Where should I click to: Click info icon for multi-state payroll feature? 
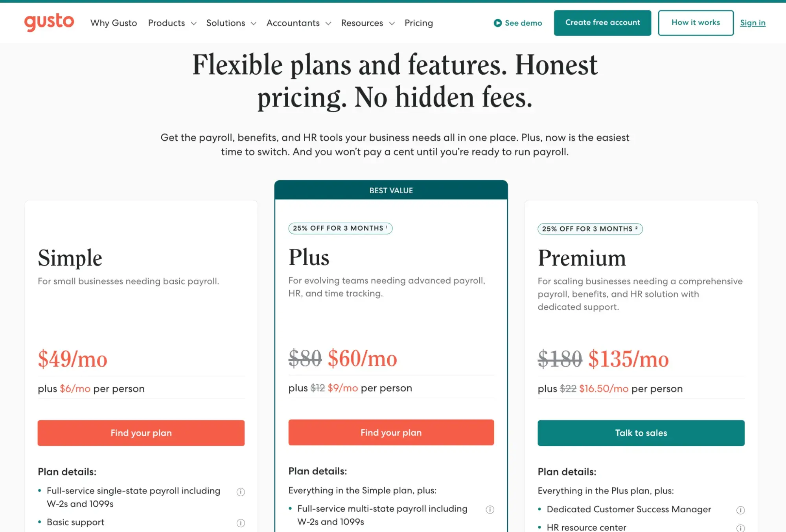[490, 510]
